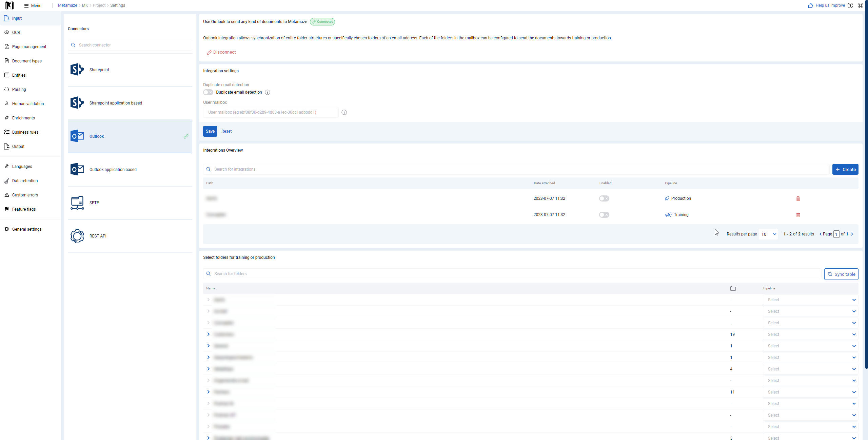Focus the Search for integrations field
868x440 pixels.
point(516,169)
